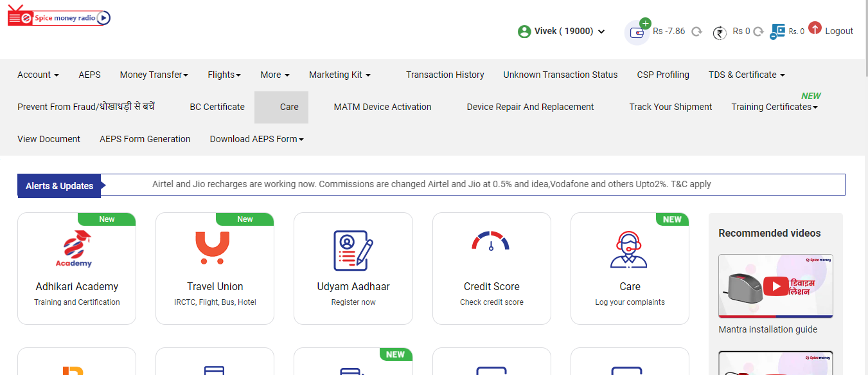Expand the Money Transfer dropdown
Screen dimensions: 868x375
pyautogui.click(x=154, y=75)
